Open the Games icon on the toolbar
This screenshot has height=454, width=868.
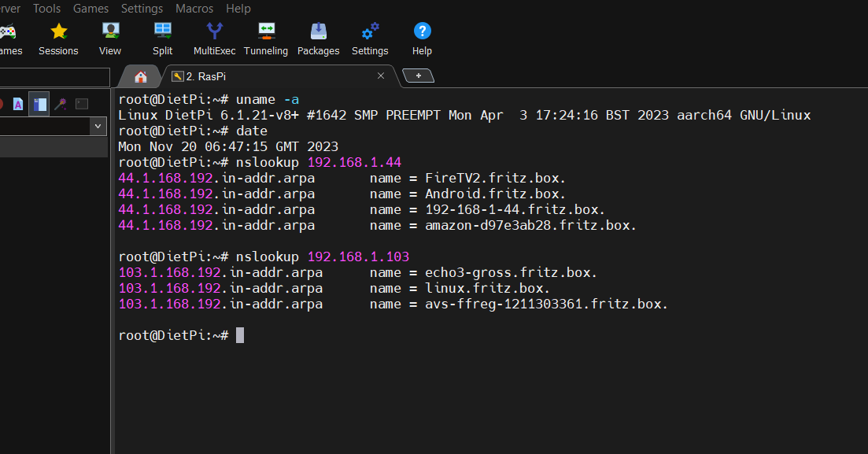click(8, 35)
